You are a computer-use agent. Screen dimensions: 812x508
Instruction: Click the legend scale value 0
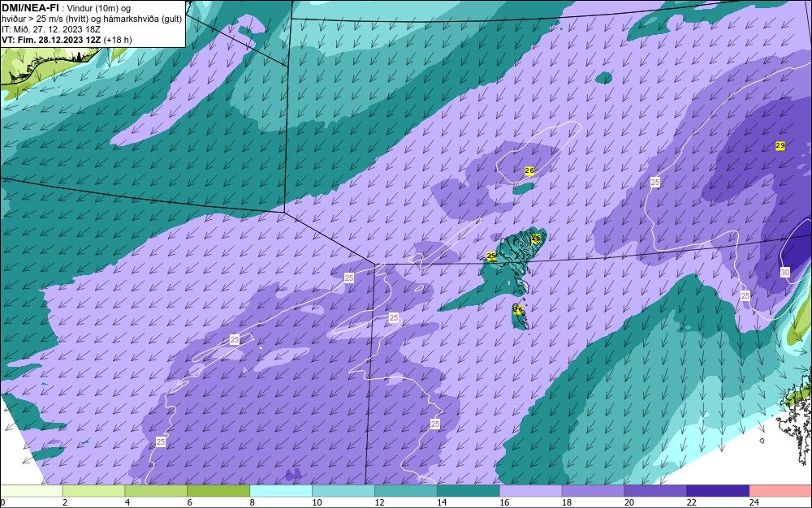coord(2,502)
